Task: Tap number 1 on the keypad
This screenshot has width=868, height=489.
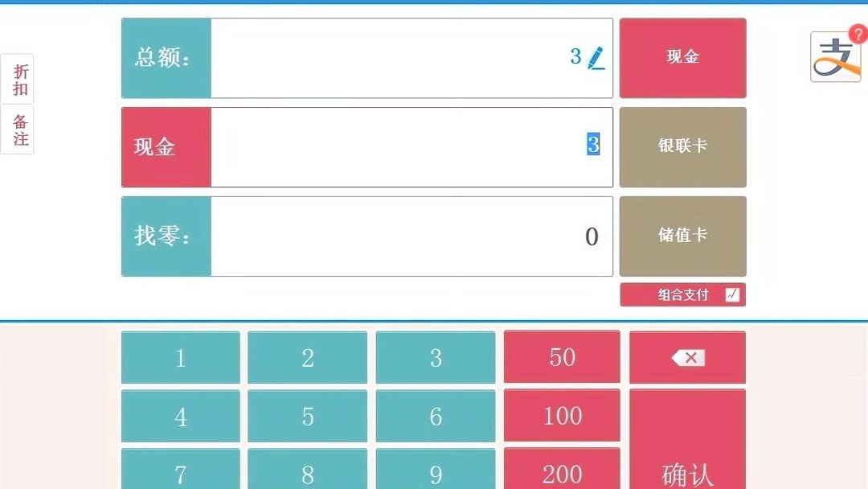Action: click(181, 357)
